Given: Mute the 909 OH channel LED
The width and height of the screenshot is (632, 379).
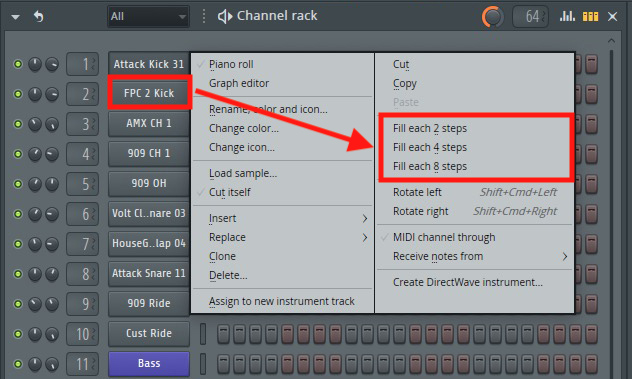Looking at the screenshot, I should (x=18, y=184).
